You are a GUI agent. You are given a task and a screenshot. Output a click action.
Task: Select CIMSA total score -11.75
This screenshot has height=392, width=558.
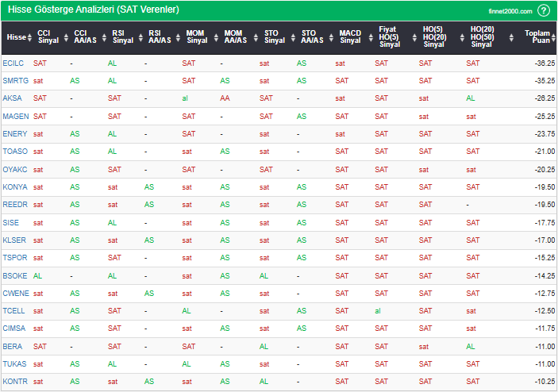(x=545, y=328)
